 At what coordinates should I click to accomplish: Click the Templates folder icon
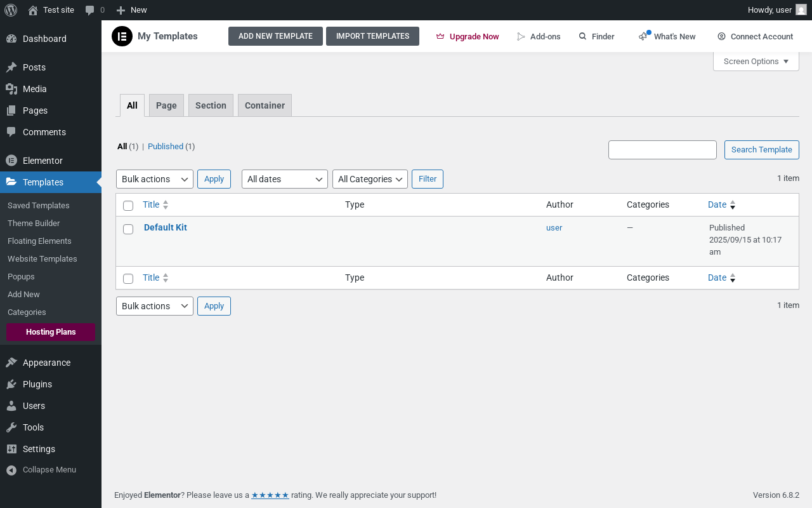pos(11,182)
